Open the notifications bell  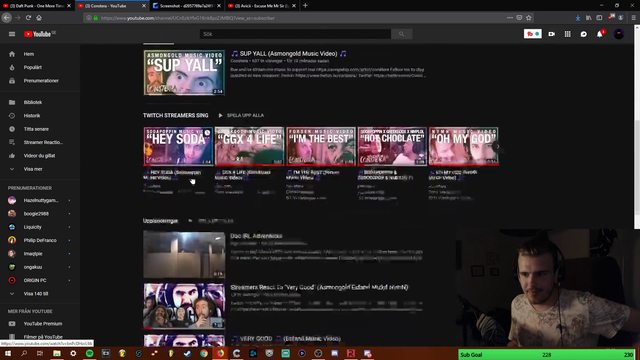(x=600, y=34)
